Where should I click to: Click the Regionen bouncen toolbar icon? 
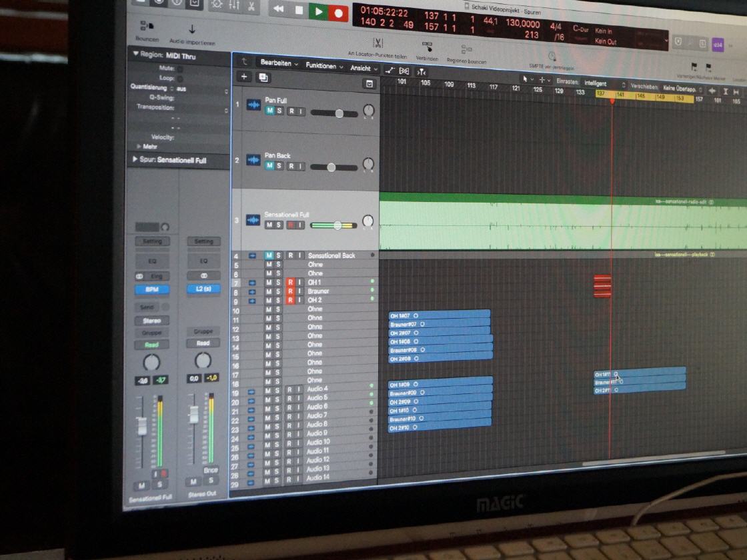(x=466, y=49)
